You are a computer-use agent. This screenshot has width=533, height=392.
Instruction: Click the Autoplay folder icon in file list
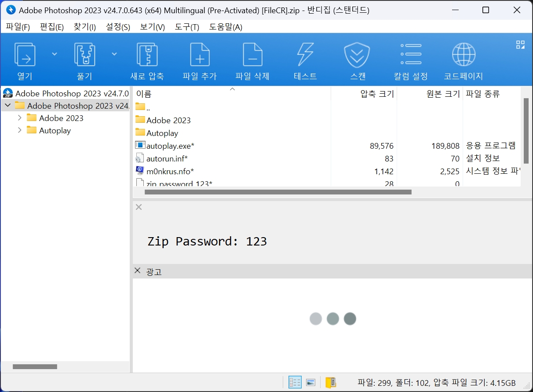pyautogui.click(x=140, y=132)
